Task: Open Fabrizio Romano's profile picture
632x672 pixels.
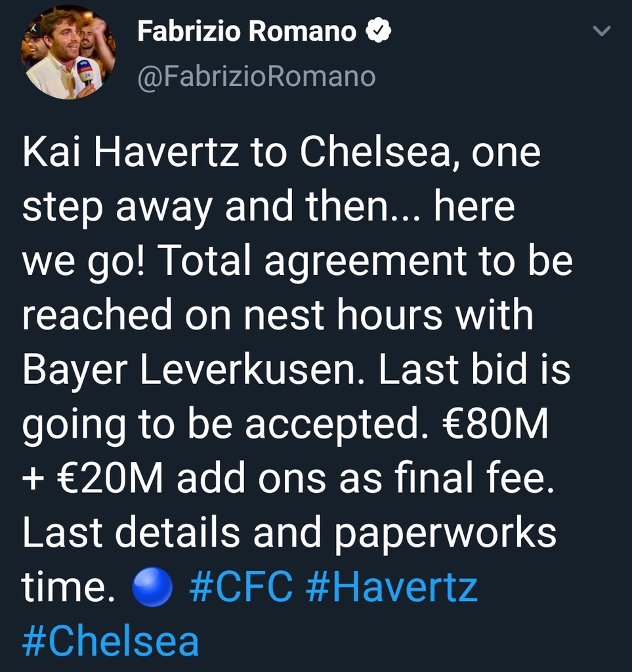Action: 68,52
